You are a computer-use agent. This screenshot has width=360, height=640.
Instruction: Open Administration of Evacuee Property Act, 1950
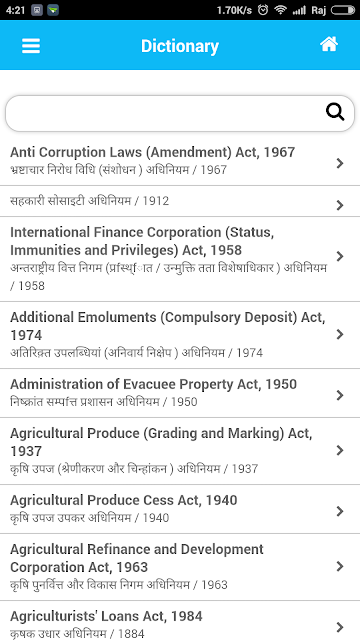(x=180, y=393)
